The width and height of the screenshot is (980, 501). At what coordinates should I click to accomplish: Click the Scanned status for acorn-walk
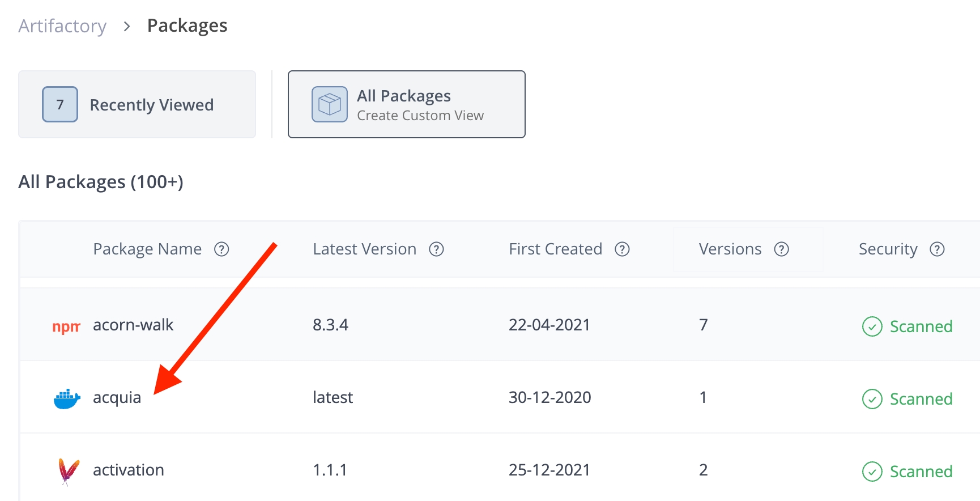pyautogui.click(x=907, y=326)
